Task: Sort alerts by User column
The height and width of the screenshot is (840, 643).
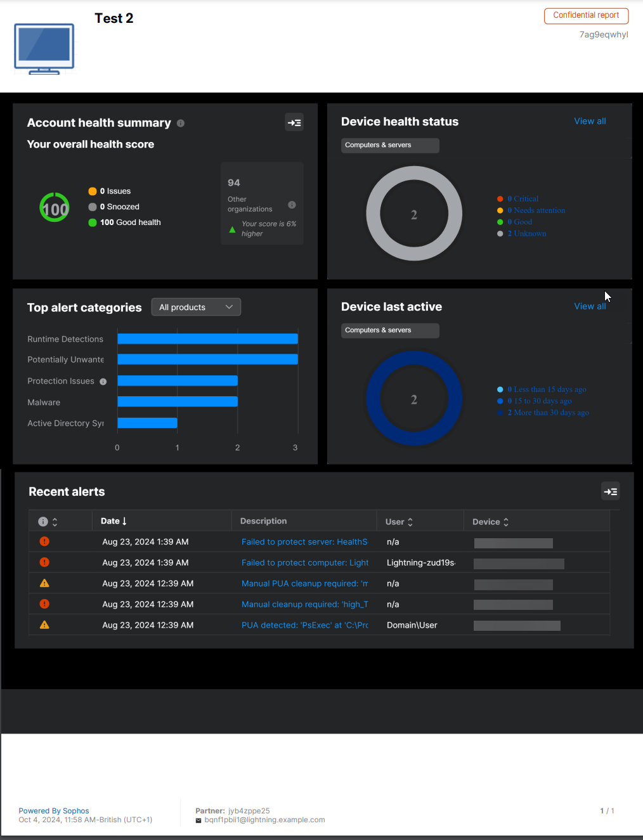Action: pos(399,522)
